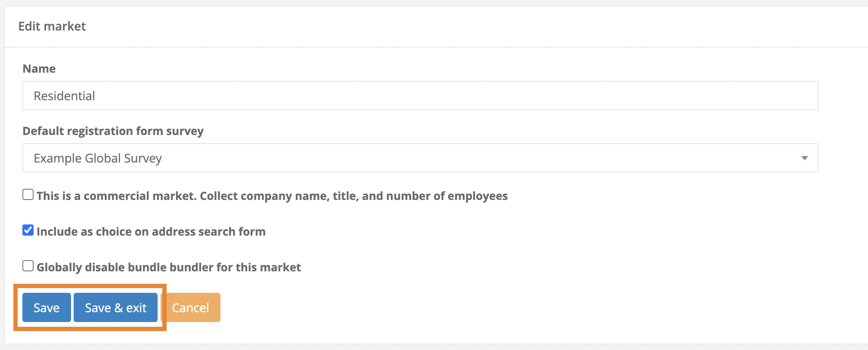Click the 'Default registration form survey' label

point(113,131)
